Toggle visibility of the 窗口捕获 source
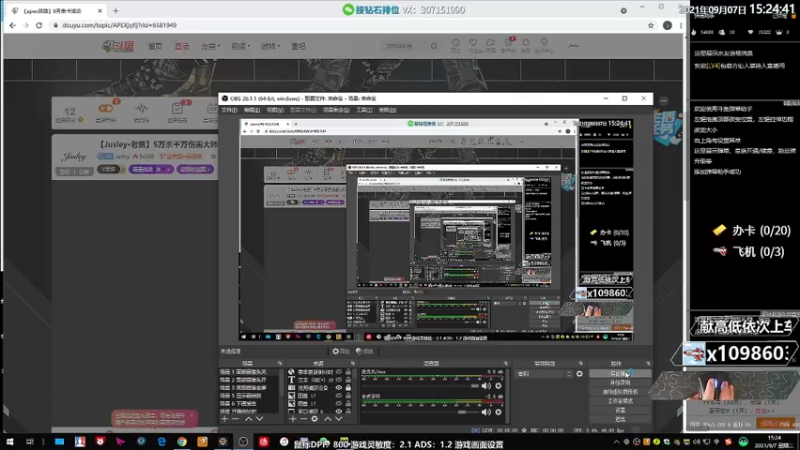 coord(338,411)
